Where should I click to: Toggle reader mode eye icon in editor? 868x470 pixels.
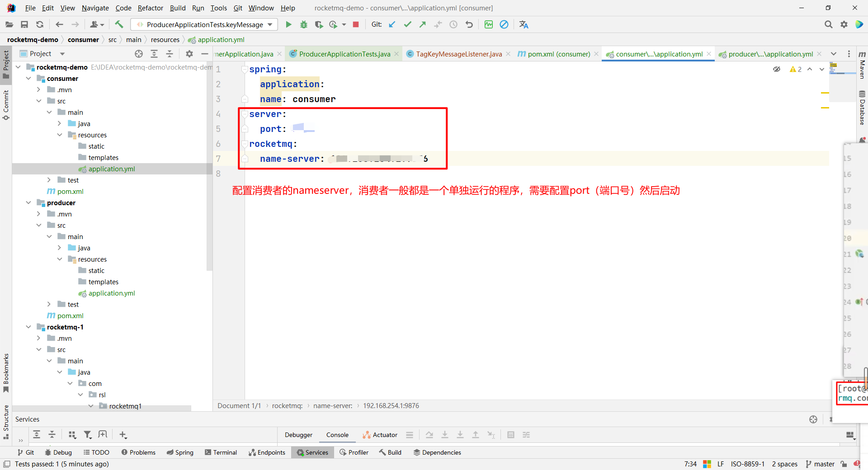777,69
